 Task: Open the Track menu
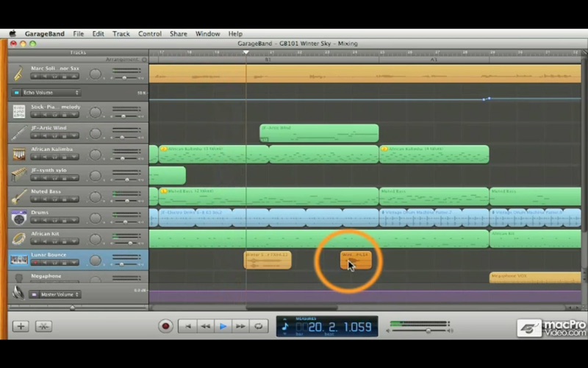(x=121, y=34)
